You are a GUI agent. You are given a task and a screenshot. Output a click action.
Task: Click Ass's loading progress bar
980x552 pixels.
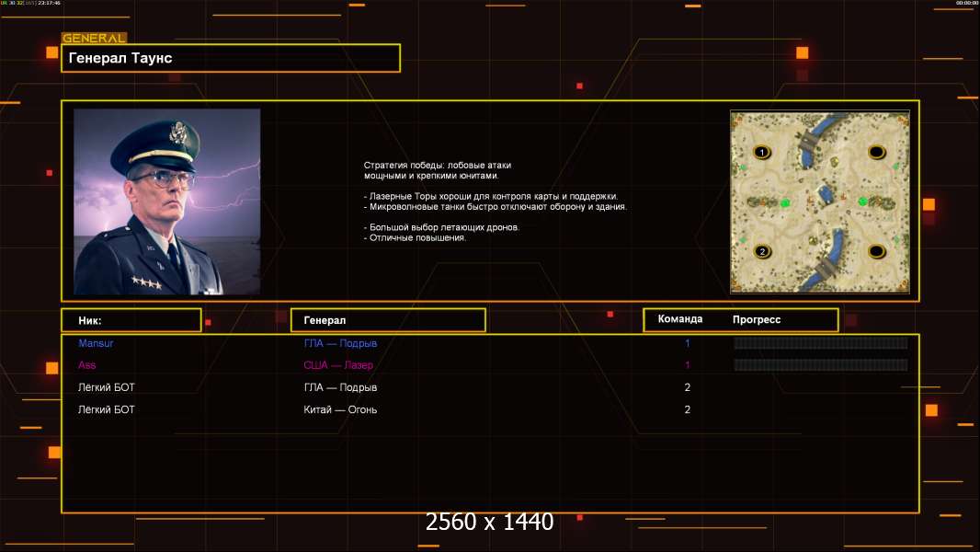tap(821, 365)
